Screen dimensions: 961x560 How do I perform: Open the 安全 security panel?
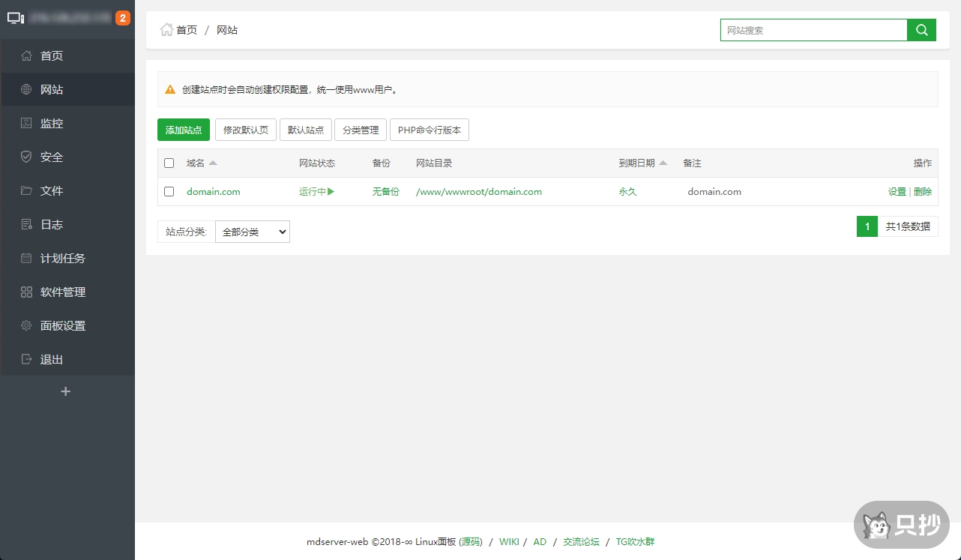[x=51, y=157]
